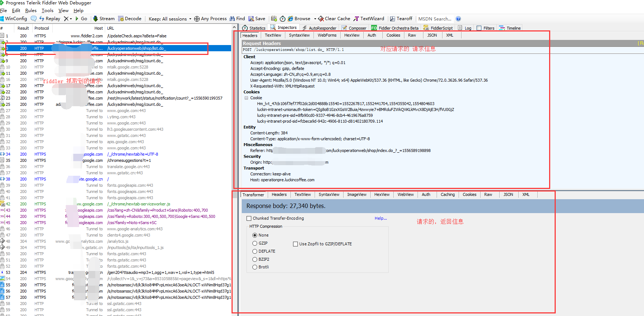Viewport: 644px width, 316px height.
Task: Toggle the Filters tab checkbox
Action: point(479,28)
